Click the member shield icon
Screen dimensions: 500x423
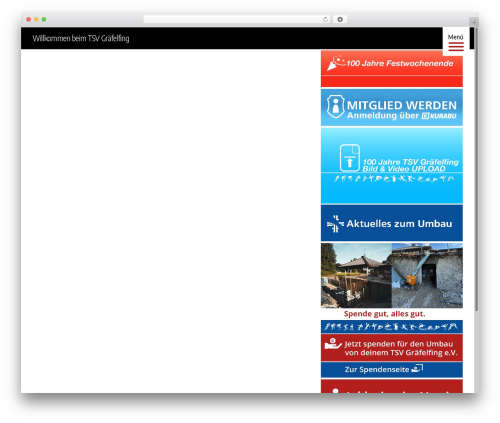click(335, 106)
